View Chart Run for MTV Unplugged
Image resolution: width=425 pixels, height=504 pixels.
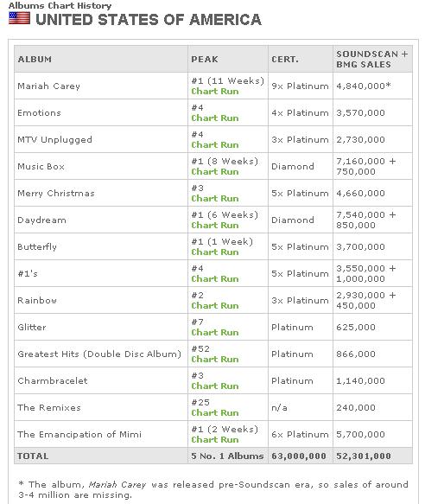pos(215,145)
